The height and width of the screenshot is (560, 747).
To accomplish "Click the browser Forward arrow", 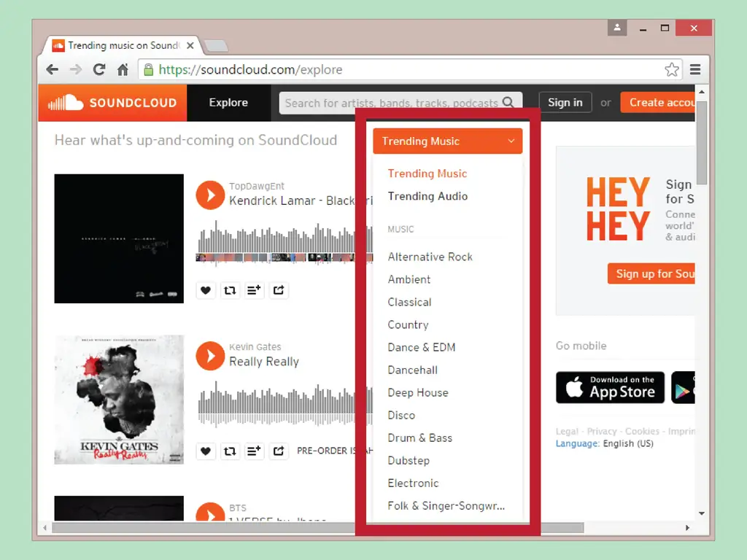I will [x=76, y=69].
